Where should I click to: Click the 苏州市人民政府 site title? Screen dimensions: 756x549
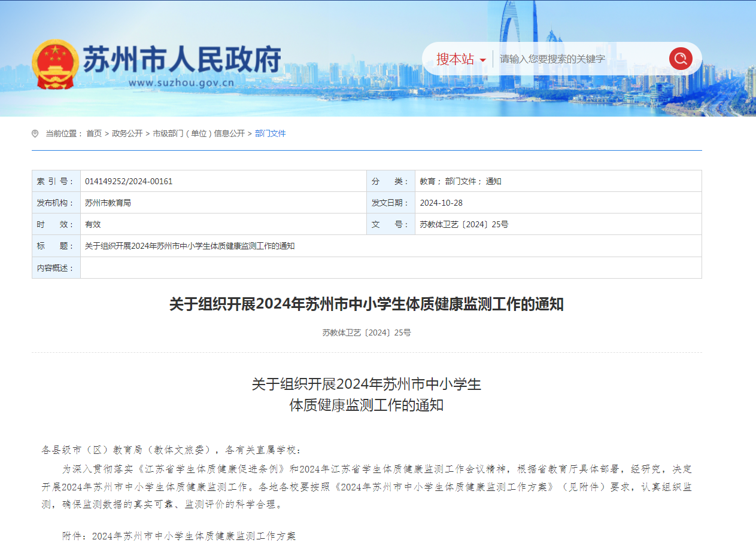point(181,59)
